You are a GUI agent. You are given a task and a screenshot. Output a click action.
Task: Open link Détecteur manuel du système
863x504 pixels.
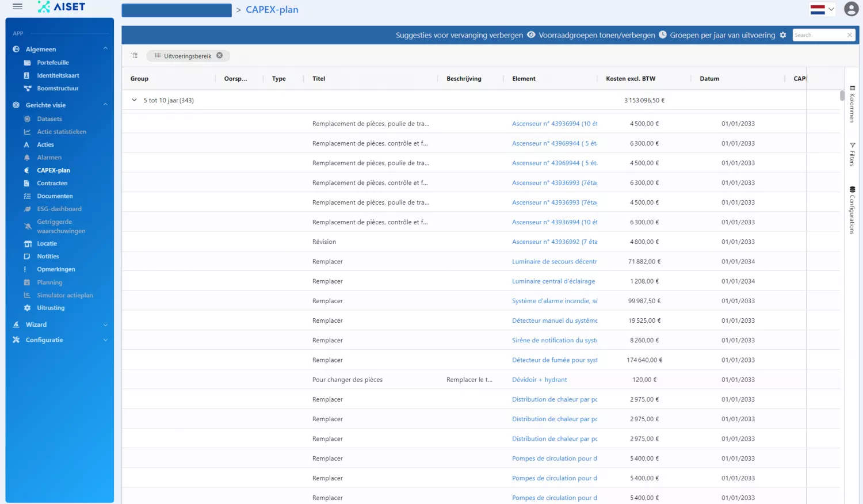coord(555,320)
